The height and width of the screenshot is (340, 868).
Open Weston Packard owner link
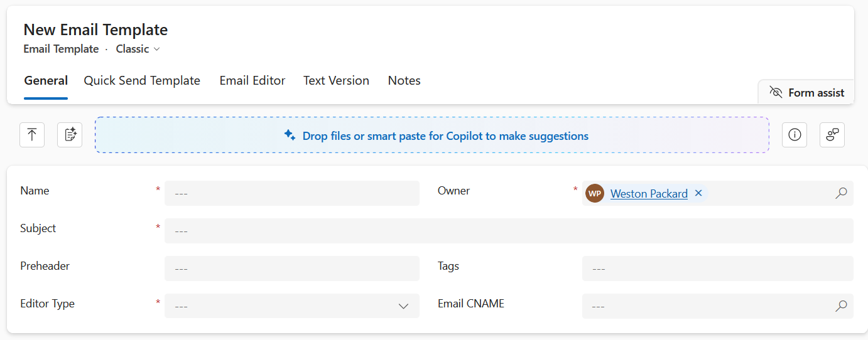[649, 194]
